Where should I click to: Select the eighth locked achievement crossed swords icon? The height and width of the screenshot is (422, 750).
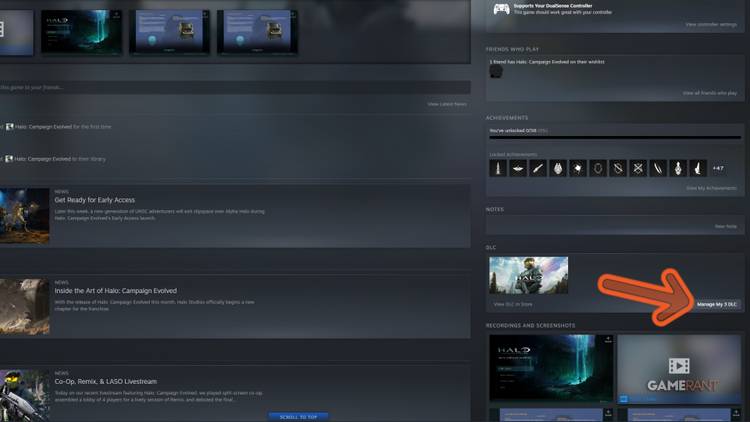click(x=638, y=168)
